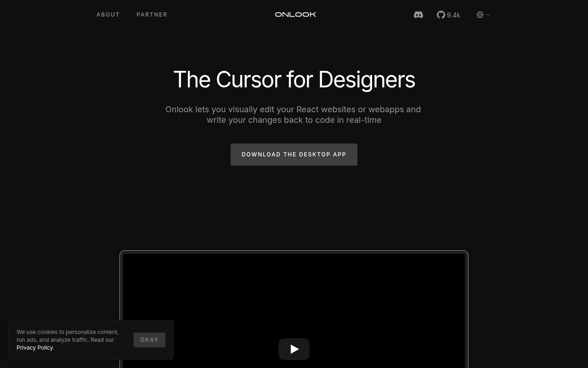
Task: Open the Discord community icon
Action: pos(418,15)
